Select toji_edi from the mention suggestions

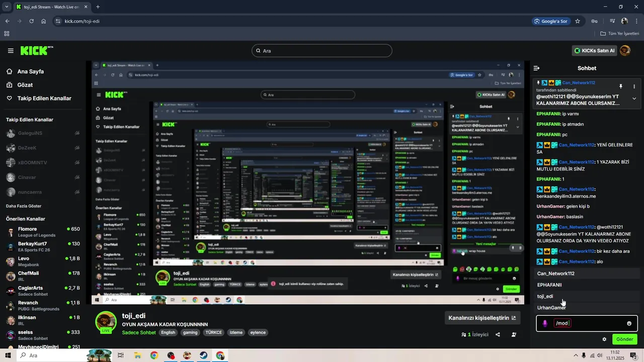587,296
